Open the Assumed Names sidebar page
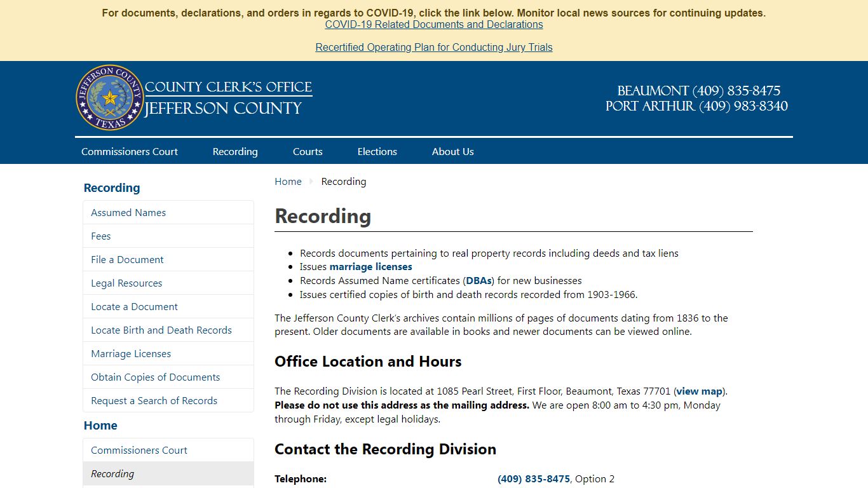This screenshot has width=868, height=488. [x=128, y=212]
